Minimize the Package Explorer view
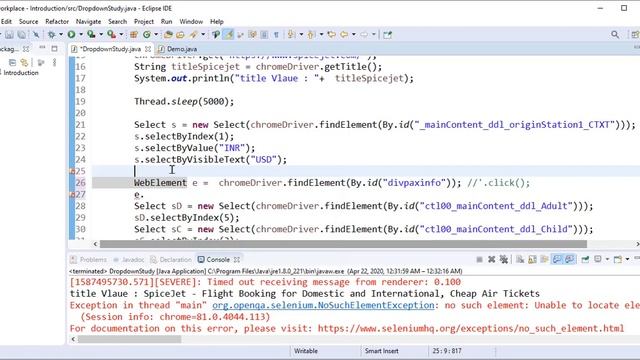This screenshot has width=640, height=360. (x=42, y=48)
